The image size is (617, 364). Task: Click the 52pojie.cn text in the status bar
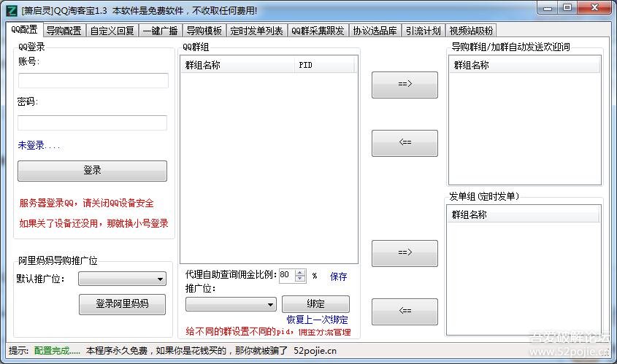tap(315, 351)
